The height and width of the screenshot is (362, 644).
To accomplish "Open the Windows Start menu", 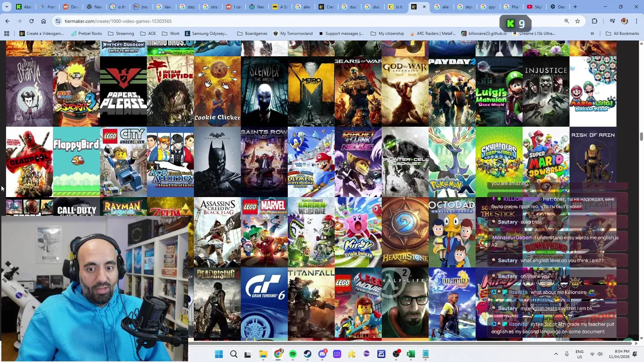I will pyautogui.click(x=219, y=354).
